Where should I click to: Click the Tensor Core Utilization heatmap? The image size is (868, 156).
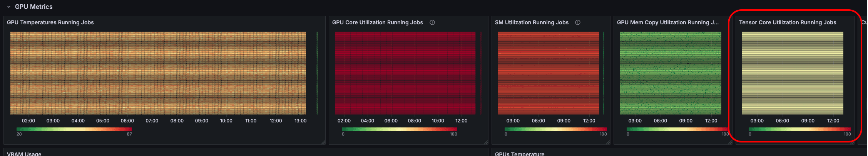[793, 73]
